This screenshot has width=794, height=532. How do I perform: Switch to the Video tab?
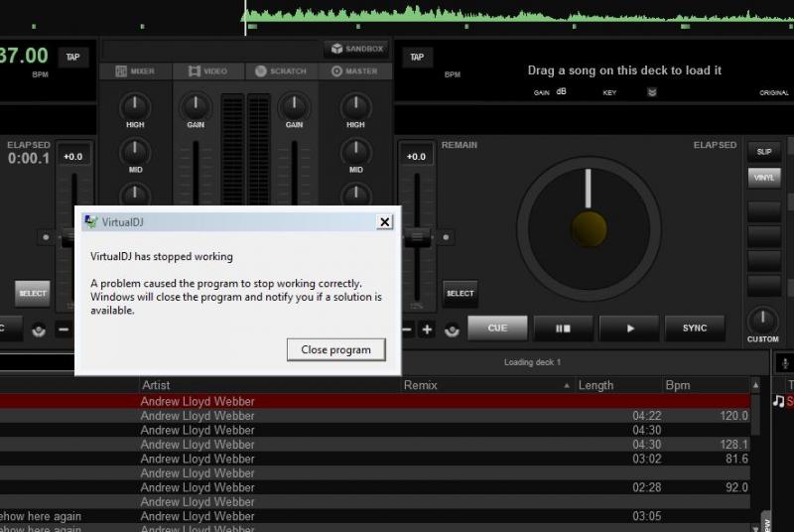point(209,71)
